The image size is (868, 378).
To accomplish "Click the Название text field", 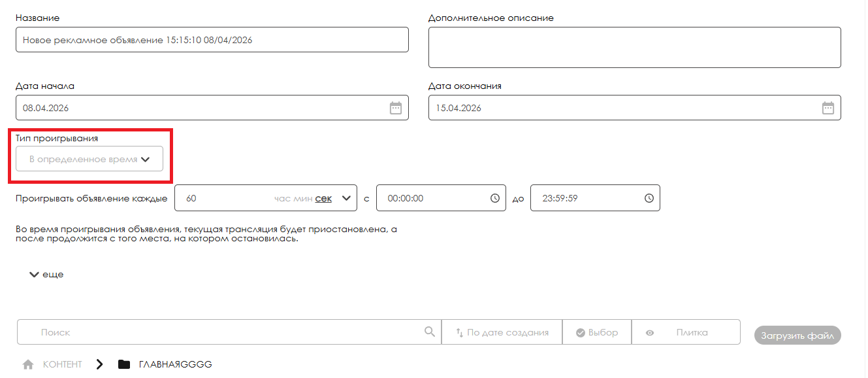I will [212, 40].
